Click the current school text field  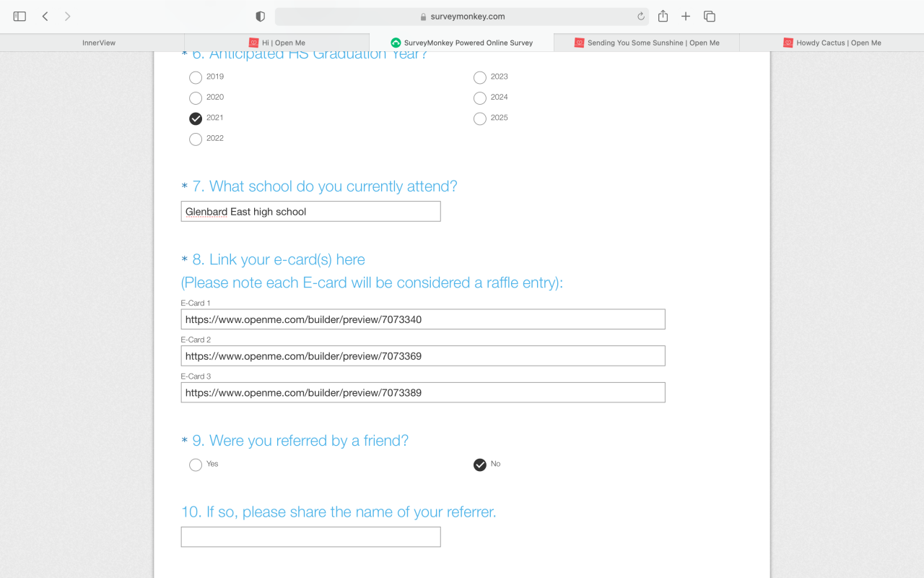coord(310,212)
